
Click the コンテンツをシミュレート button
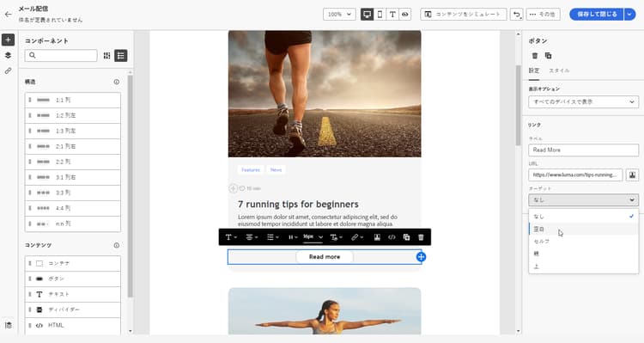coord(464,15)
